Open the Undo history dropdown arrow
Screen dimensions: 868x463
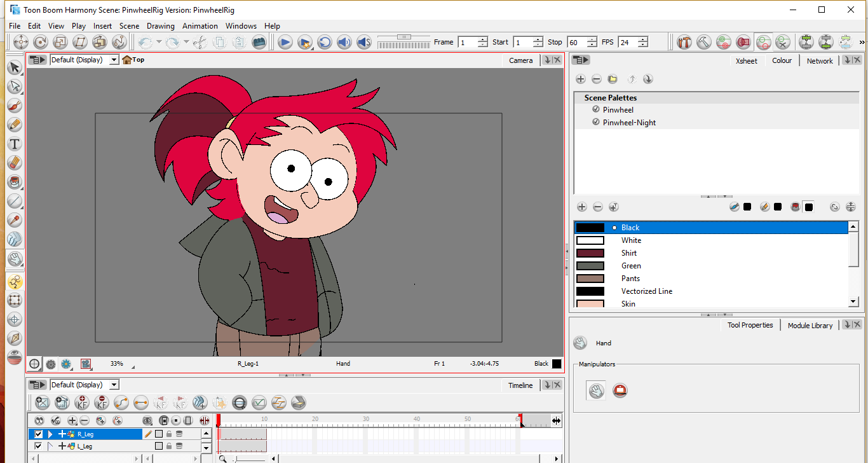(159, 42)
